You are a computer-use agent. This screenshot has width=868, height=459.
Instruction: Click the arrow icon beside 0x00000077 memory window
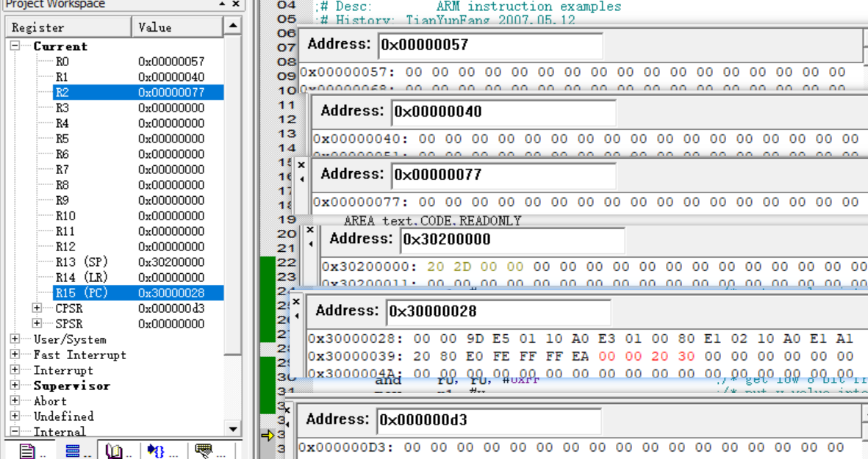301,179
